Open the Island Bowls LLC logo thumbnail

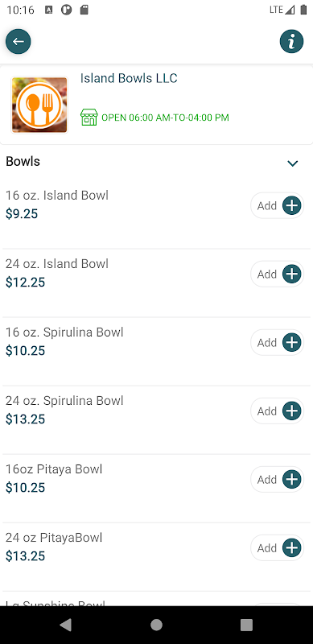tap(39, 105)
